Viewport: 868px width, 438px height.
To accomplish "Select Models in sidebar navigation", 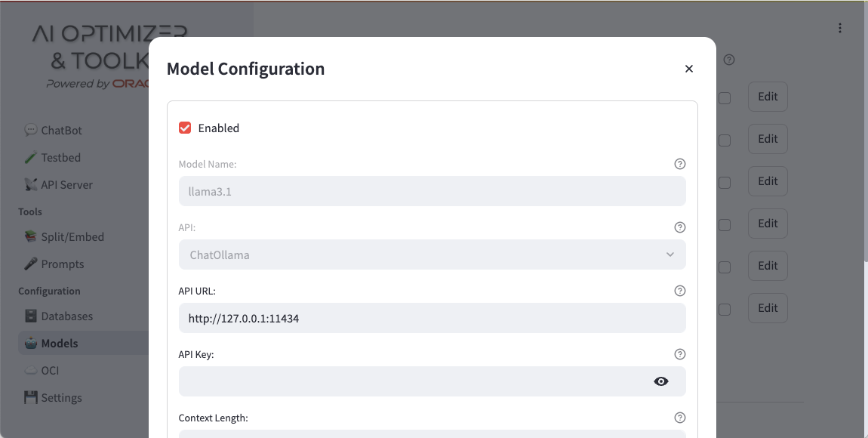I will pos(84,344).
